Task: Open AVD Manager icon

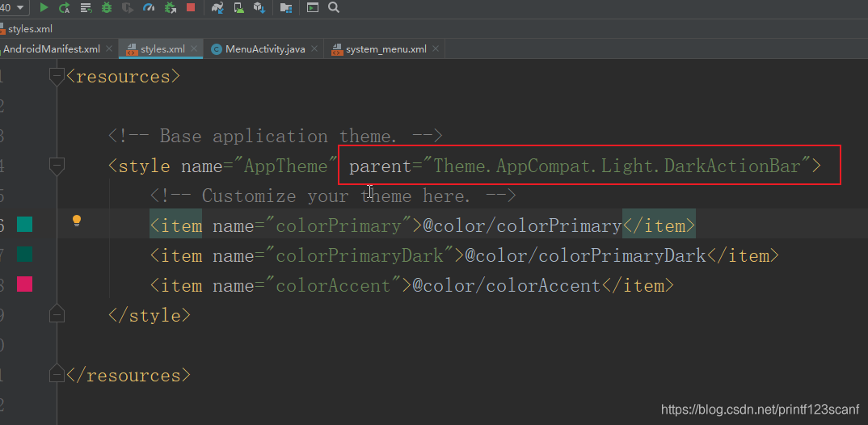Action: tap(239, 7)
